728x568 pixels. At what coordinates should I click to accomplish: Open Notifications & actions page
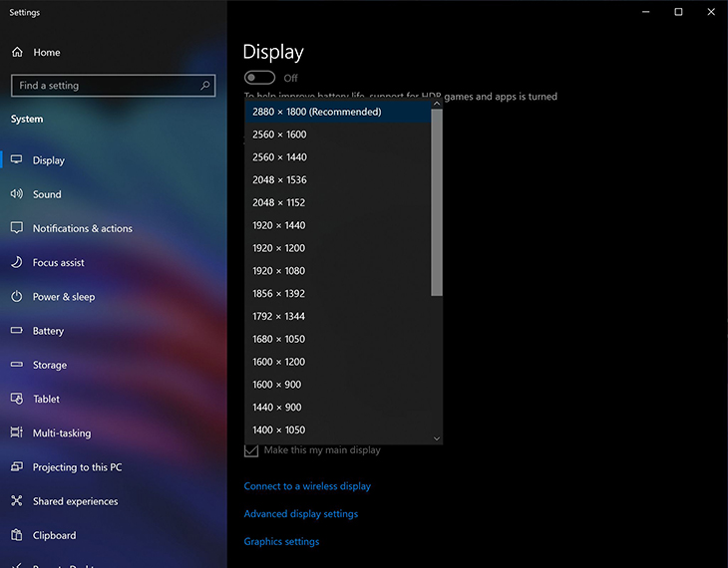pos(114,228)
